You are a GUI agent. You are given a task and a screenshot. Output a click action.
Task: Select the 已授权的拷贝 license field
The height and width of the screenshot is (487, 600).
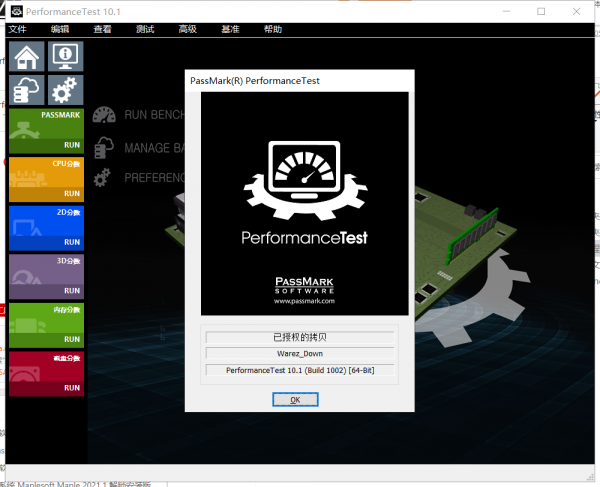pos(300,337)
